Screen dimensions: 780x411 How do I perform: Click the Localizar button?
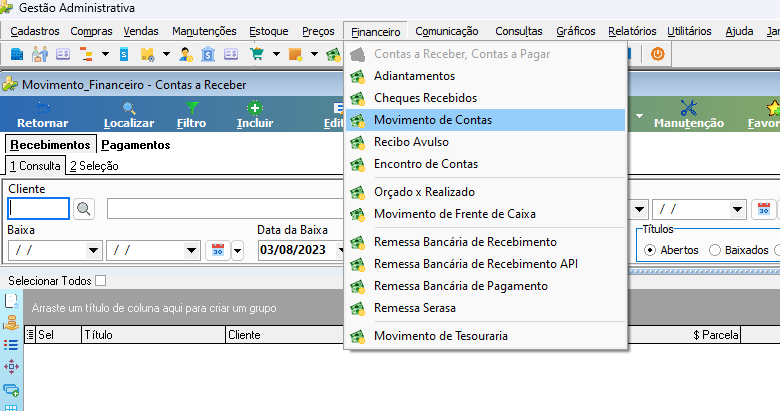click(129, 115)
